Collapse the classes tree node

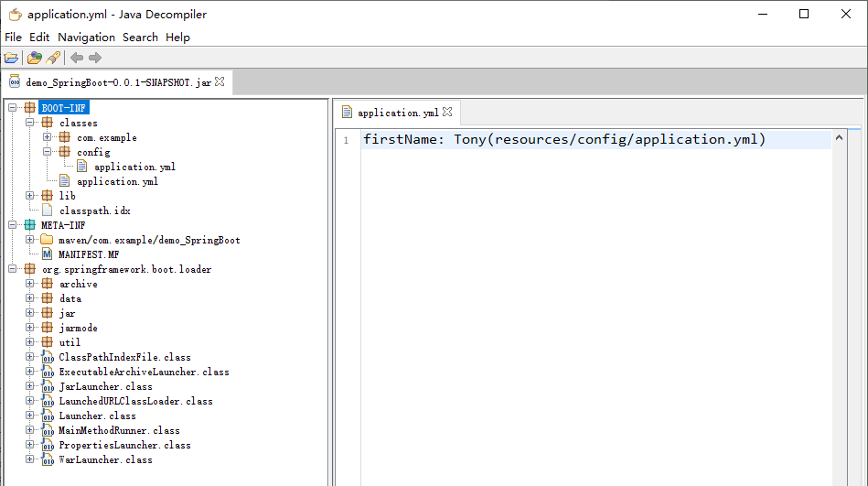[30, 123]
